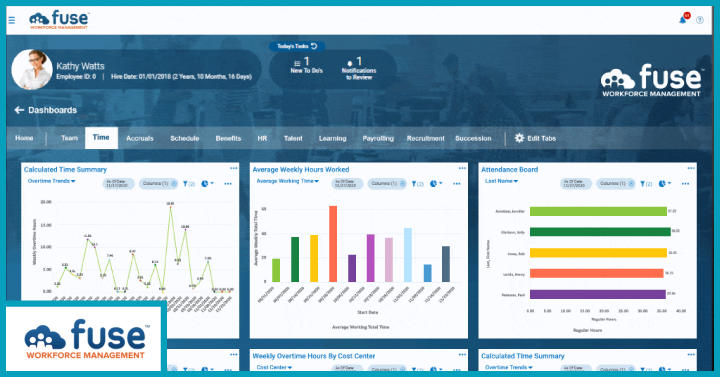The height and width of the screenshot is (377, 720).
Task: Click the highest peak point in overtime line chart
Action: 170,207
